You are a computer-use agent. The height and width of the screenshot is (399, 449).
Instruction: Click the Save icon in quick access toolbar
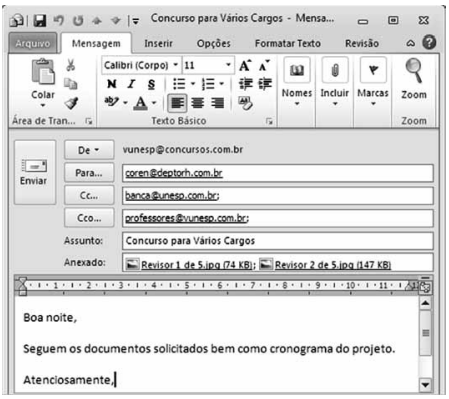[x=40, y=21]
